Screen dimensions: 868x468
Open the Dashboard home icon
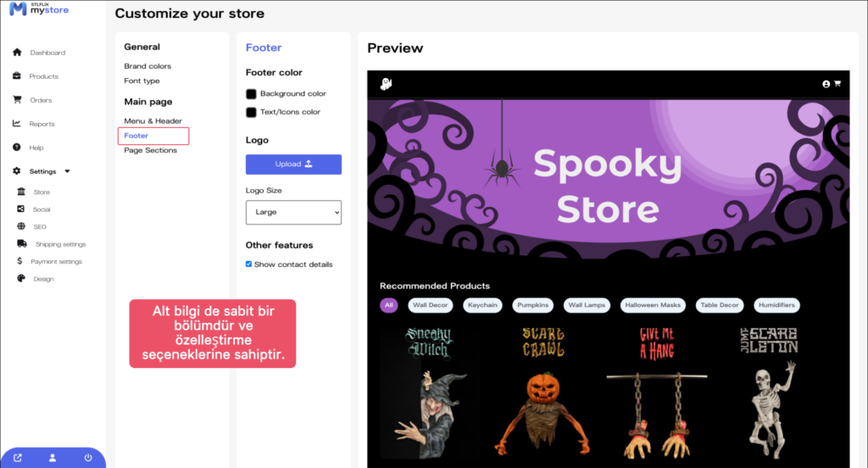click(17, 52)
